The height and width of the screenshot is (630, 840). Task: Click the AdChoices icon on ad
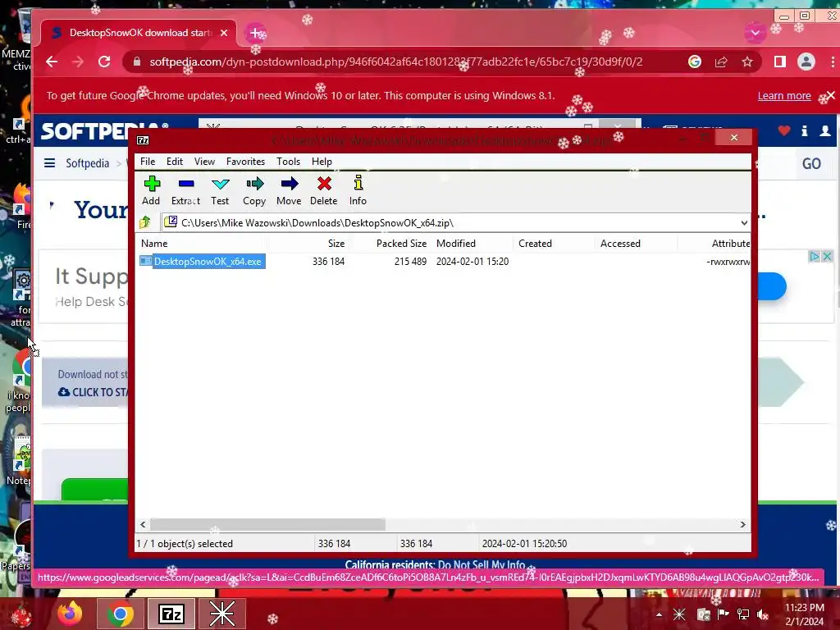pyautogui.click(x=815, y=256)
